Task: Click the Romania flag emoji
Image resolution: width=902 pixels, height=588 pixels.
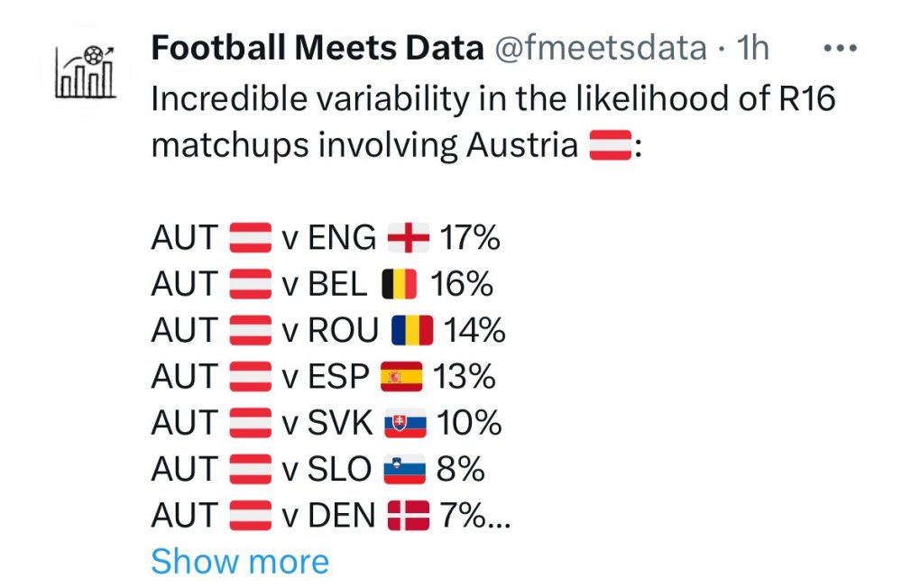Action: pyautogui.click(x=412, y=331)
